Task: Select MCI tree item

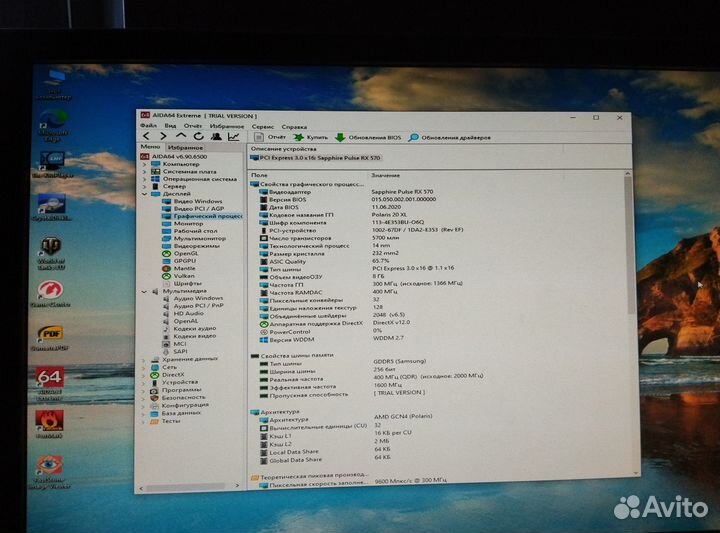Action: [x=175, y=344]
